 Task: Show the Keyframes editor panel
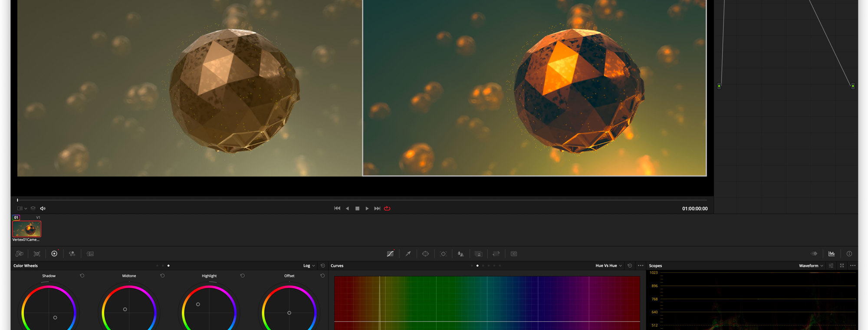click(814, 254)
